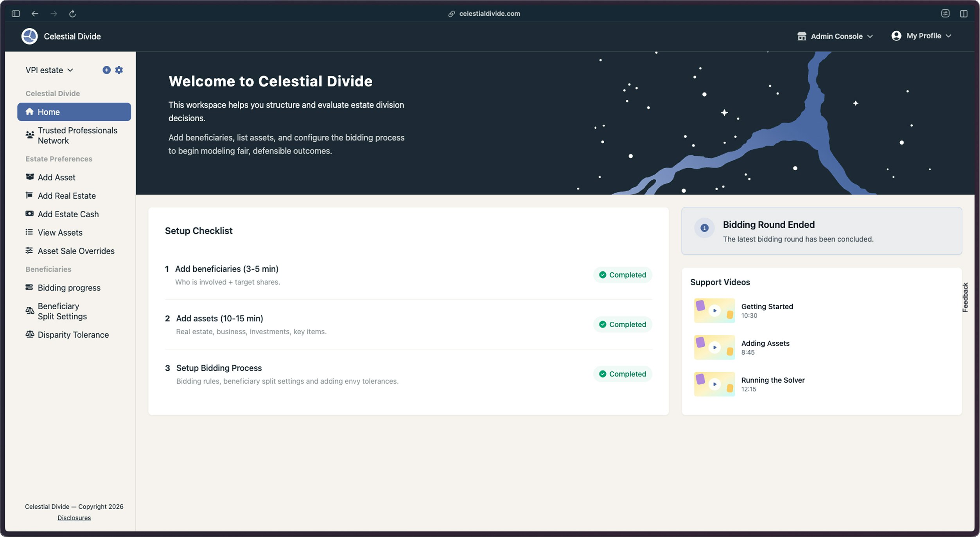Reload the page with refresh icon
Screen dimensions: 980x537
tap(72, 14)
